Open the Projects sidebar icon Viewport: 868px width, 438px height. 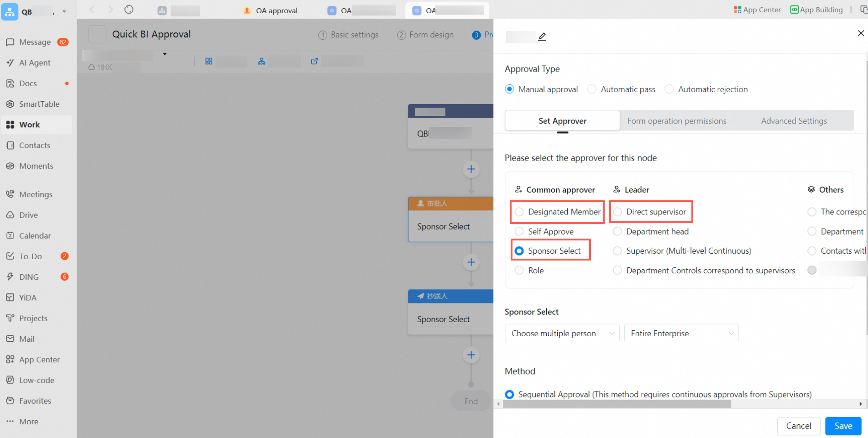(10, 318)
